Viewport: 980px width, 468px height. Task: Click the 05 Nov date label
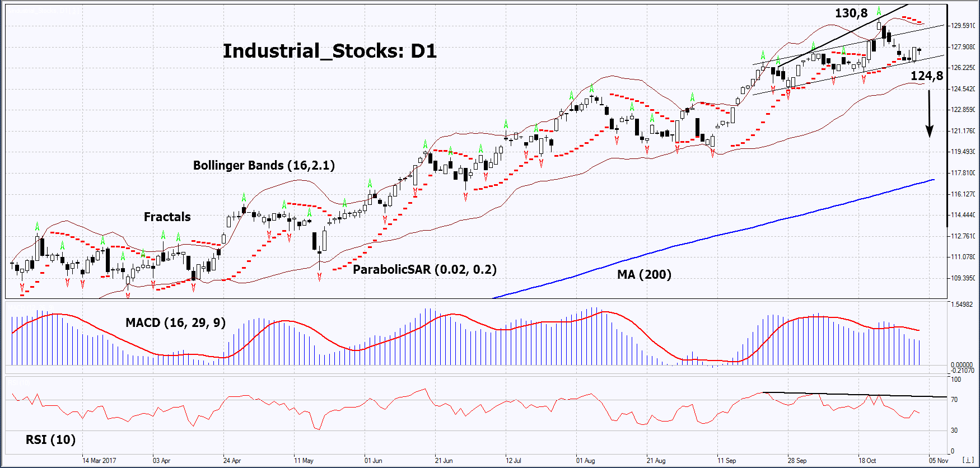[x=939, y=461]
